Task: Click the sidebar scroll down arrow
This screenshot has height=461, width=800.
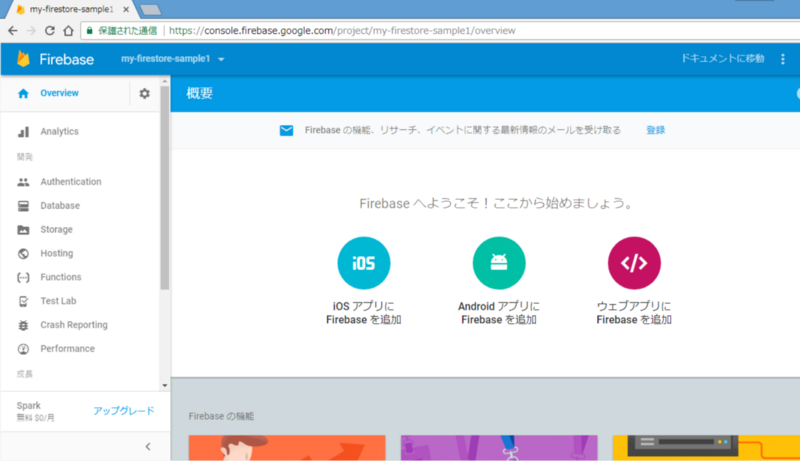Action: pyautogui.click(x=165, y=386)
